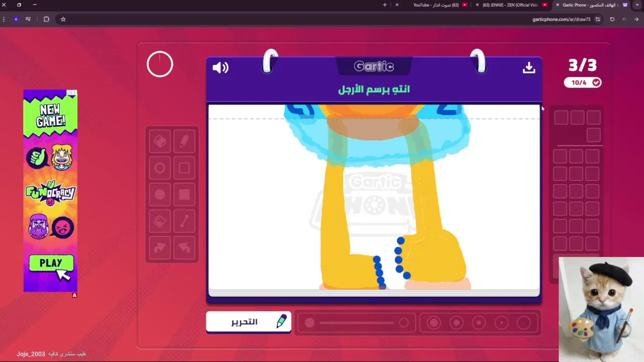Open the media control playlist icon

(x=28, y=19)
